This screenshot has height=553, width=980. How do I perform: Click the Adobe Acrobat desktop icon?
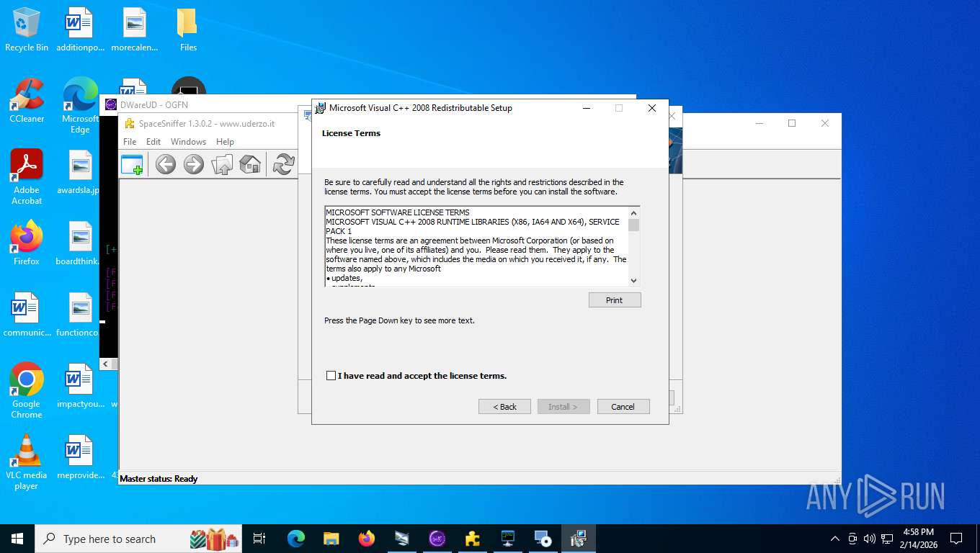pyautogui.click(x=27, y=177)
